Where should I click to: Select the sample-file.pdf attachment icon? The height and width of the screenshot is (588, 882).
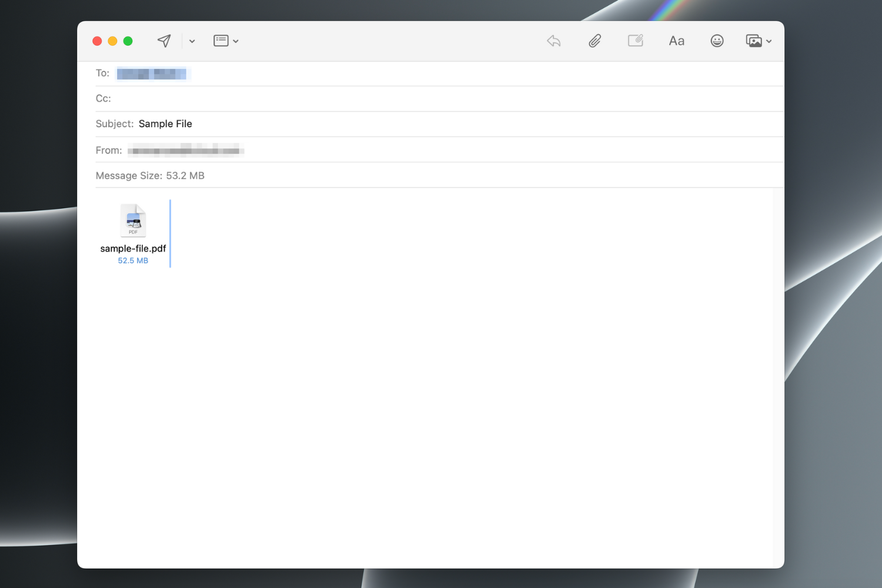click(x=133, y=220)
